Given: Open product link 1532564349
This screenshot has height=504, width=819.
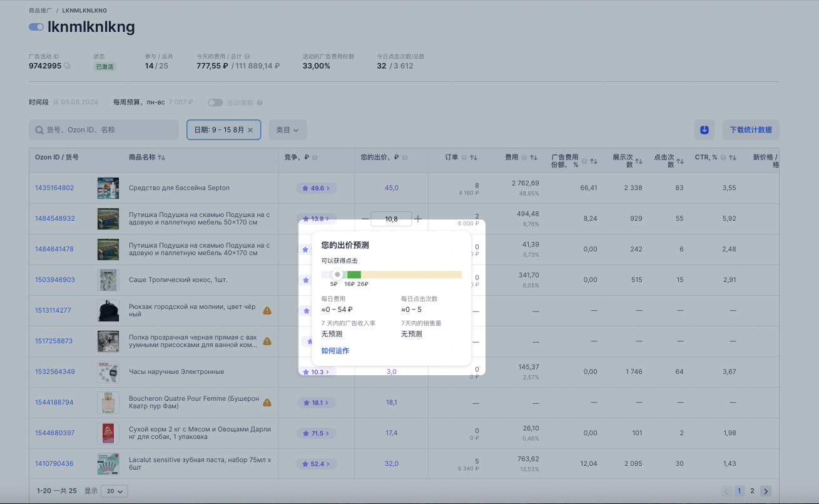Looking at the screenshot, I should tap(55, 371).
